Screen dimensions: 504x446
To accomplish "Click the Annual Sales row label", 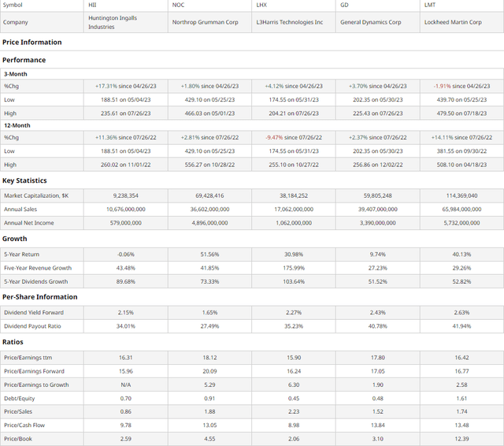I will pos(20,210).
